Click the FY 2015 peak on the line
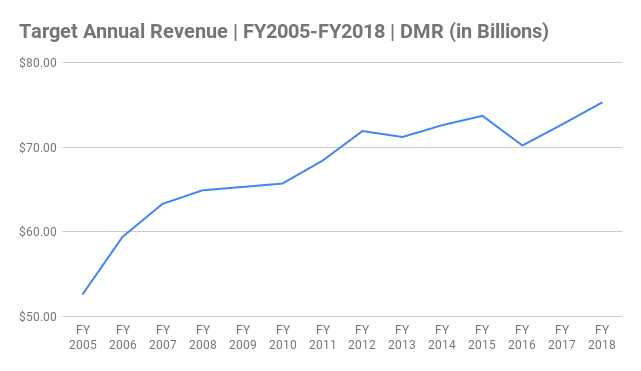 pos(482,116)
